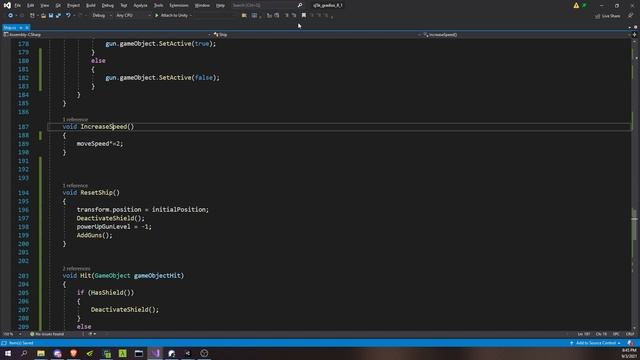The image size is (640, 360).
Task: Click the Visual Studio logo icon
Action: (x=7, y=5)
